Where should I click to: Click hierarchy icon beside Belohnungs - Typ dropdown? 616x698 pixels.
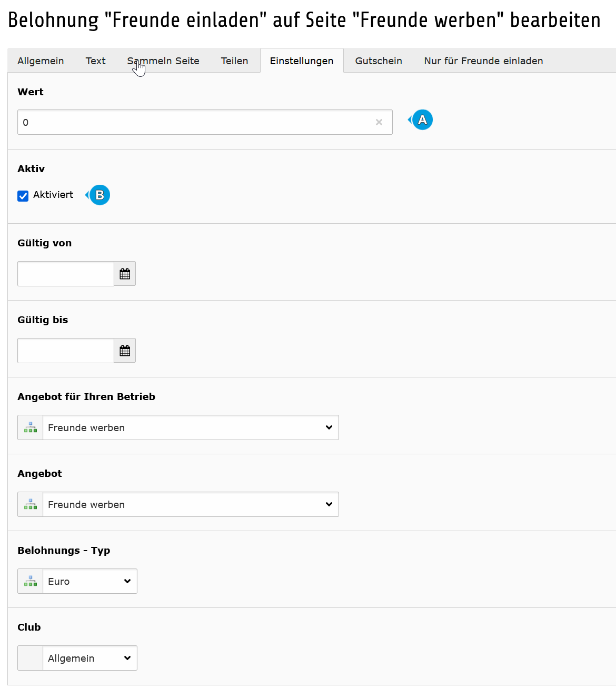31,581
